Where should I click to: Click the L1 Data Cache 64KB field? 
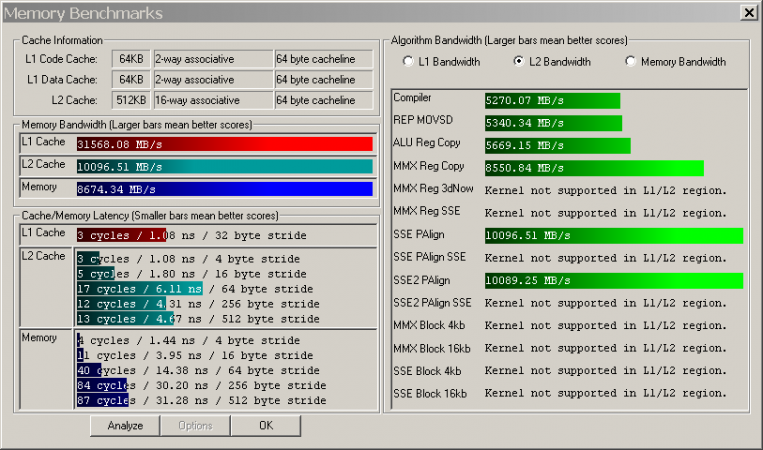pyautogui.click(x=131, y=79)
